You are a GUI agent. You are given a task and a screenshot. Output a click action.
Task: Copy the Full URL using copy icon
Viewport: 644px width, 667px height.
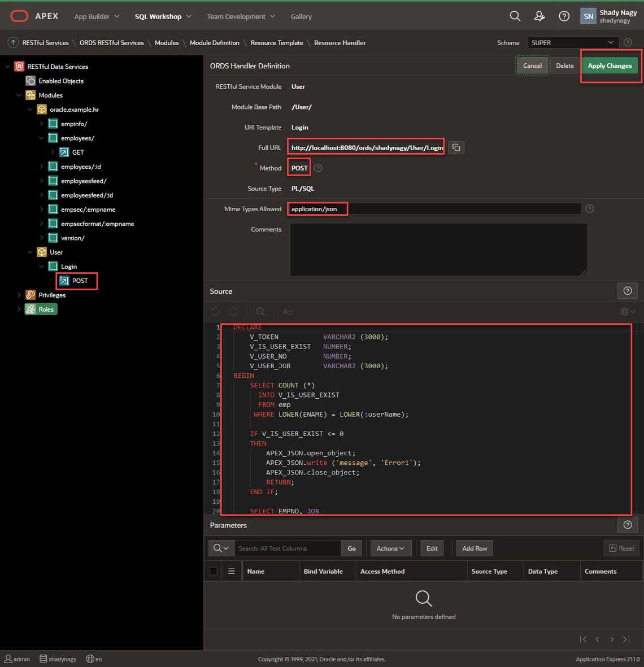pyautogui.click(x=456, y=148)
